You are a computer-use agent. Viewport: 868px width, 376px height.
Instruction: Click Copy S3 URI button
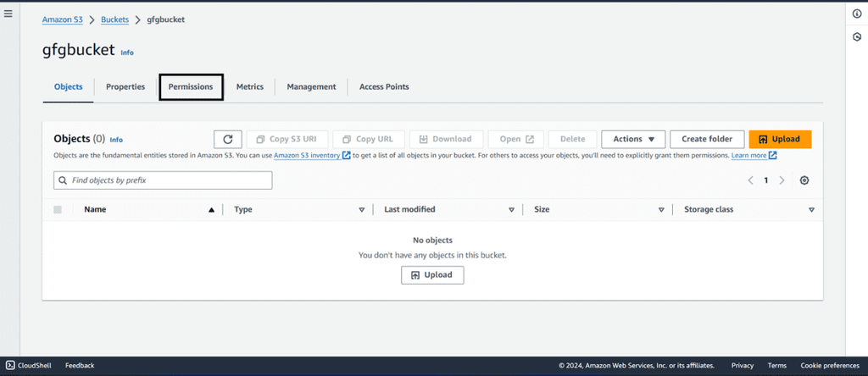point(287,140)
